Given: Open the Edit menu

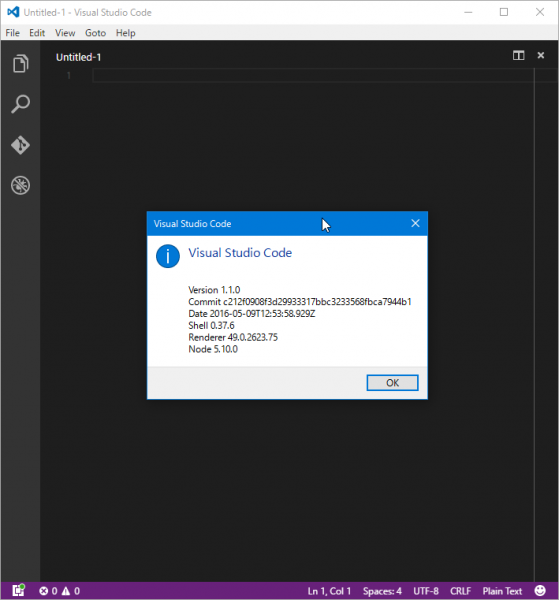Looking at the screenshot, I should (37, 33).
